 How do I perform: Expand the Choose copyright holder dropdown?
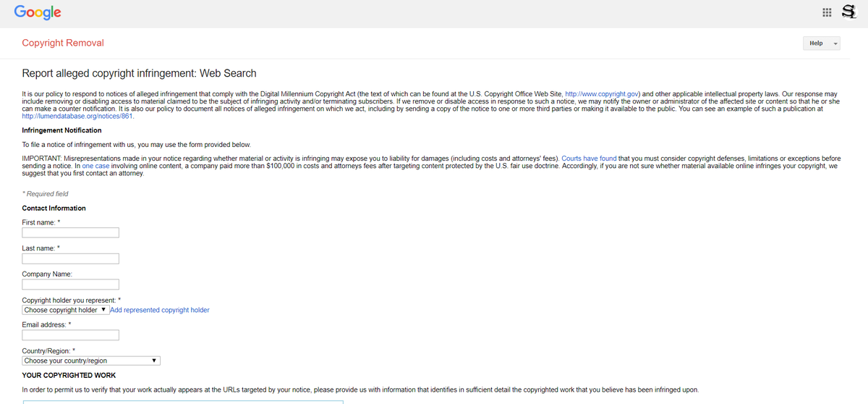click(66, 310)
